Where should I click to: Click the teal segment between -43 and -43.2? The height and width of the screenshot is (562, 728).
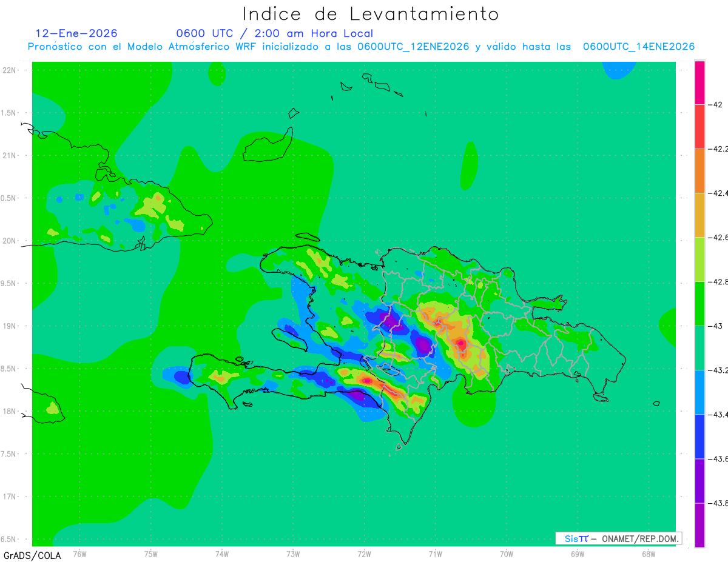699,348
